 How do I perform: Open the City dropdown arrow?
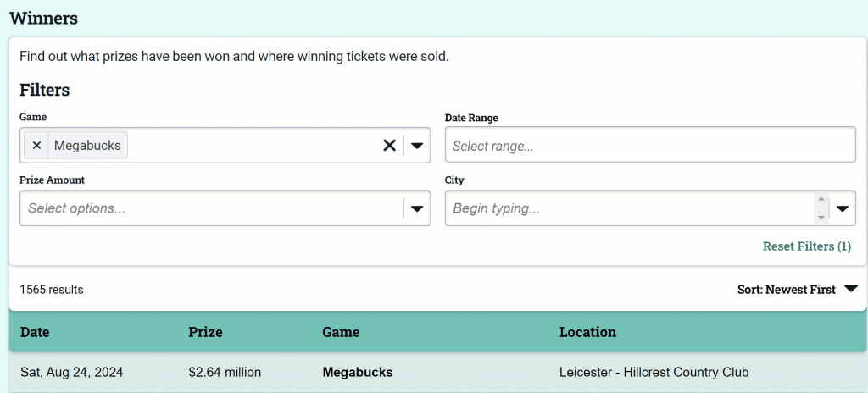843,208
